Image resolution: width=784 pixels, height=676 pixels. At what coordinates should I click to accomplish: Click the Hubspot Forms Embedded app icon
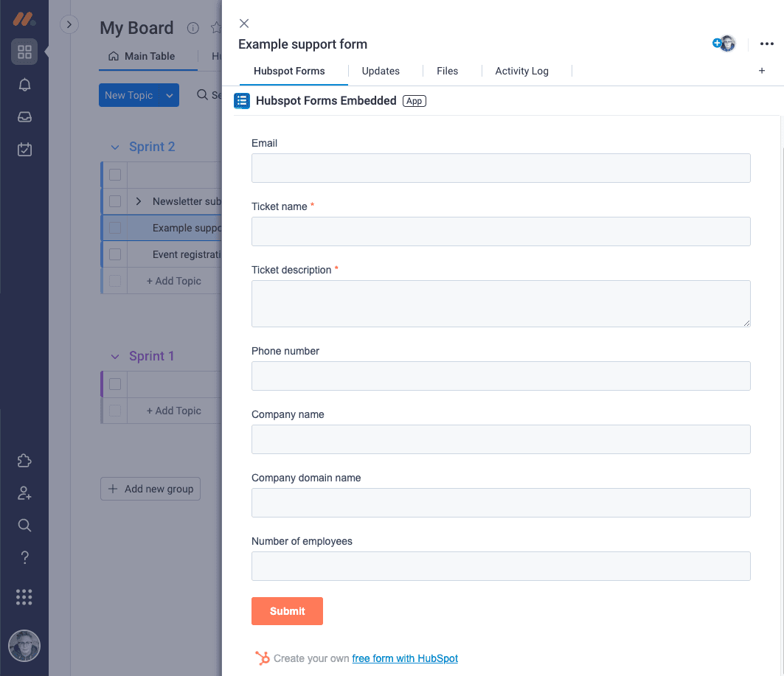(x=242, y=100)
